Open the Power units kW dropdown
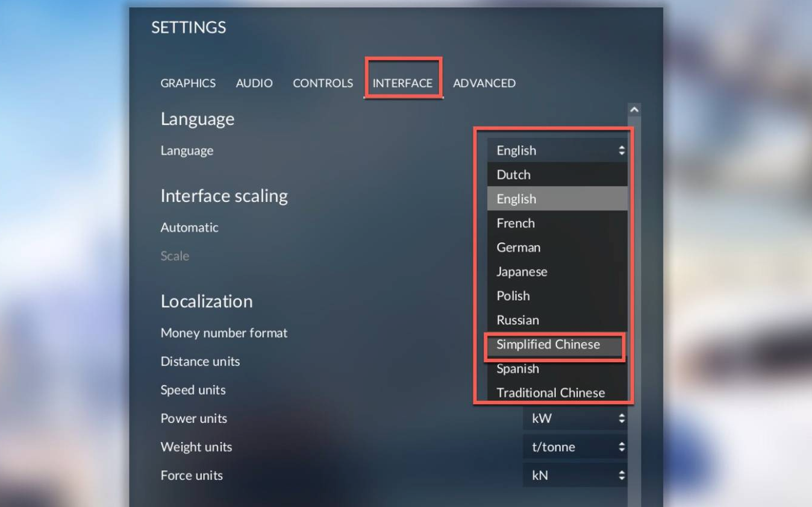This screenshot has width=812, height=507. pyautogui.click(x=575, y=418)
